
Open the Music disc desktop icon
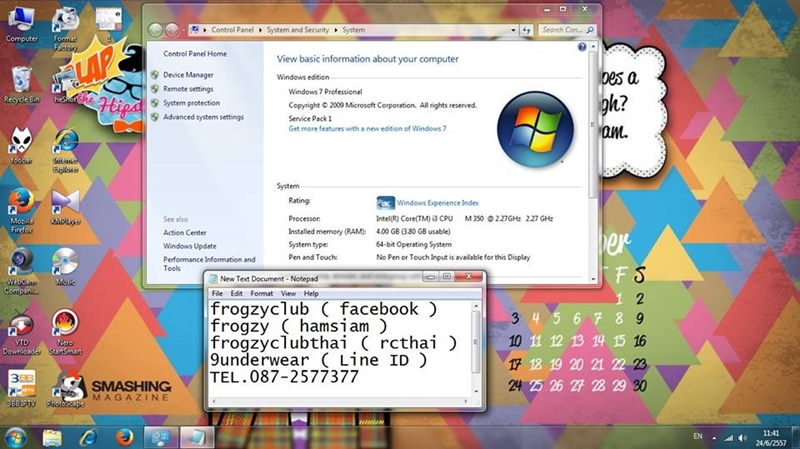point(65,266)
